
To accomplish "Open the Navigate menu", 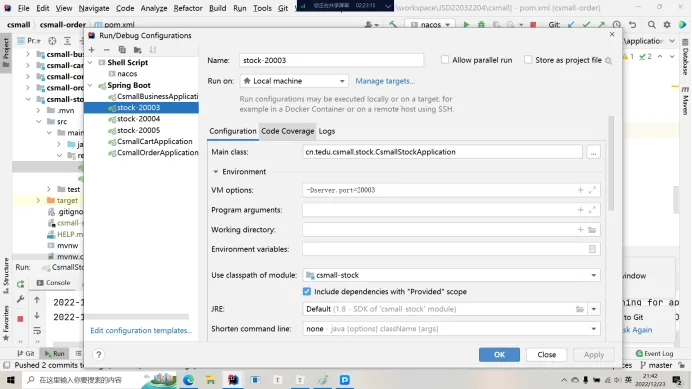I will [94, 8].
